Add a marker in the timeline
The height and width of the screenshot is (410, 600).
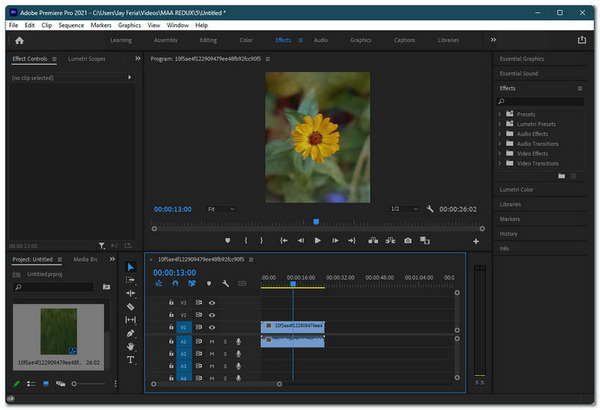(x=209, y=284)
